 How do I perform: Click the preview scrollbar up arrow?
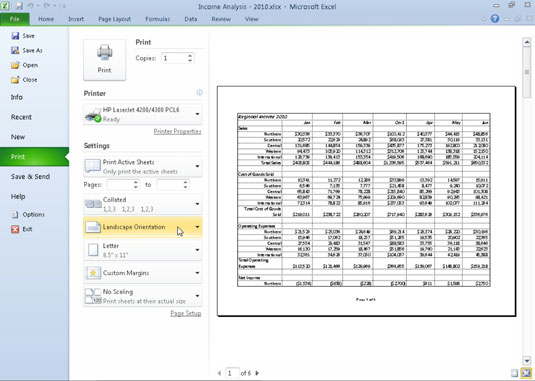(526, 42)
